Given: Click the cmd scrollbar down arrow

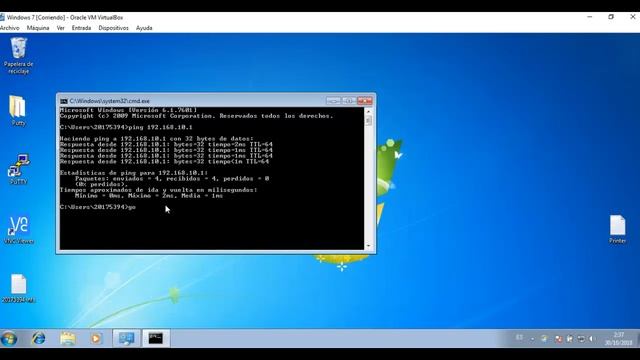Looking at the screenshot, I should coord(368,246).
